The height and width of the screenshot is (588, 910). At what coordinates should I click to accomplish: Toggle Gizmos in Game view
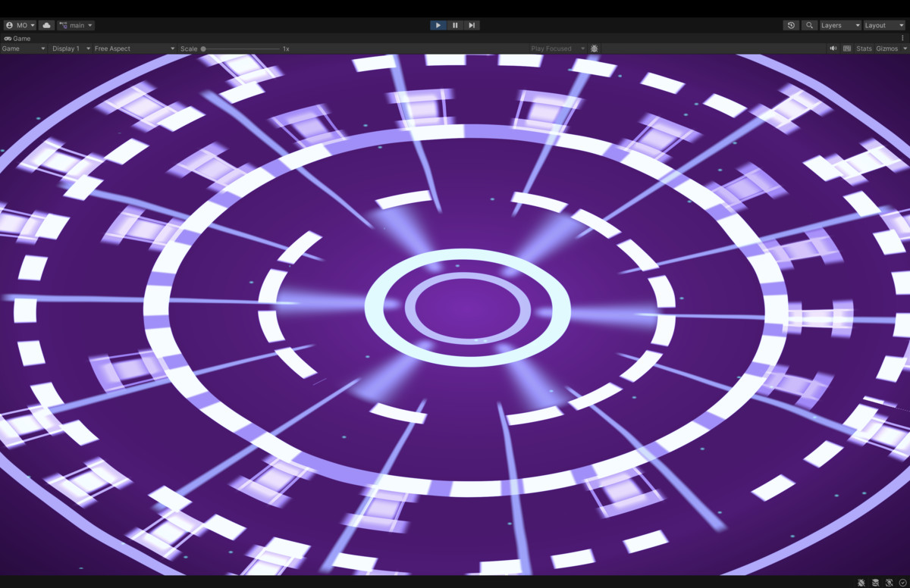pyautogui.click(x=886, y=48)
